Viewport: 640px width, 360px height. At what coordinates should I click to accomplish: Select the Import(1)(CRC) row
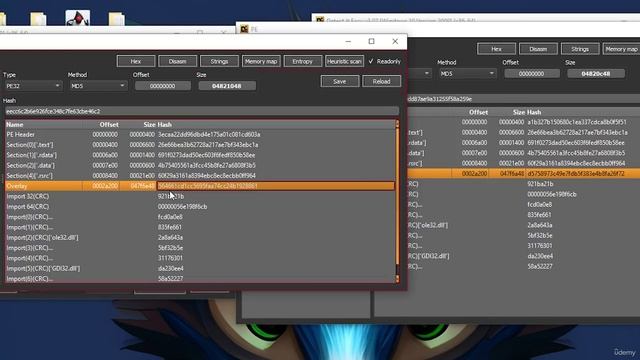[x=200, y=227]
